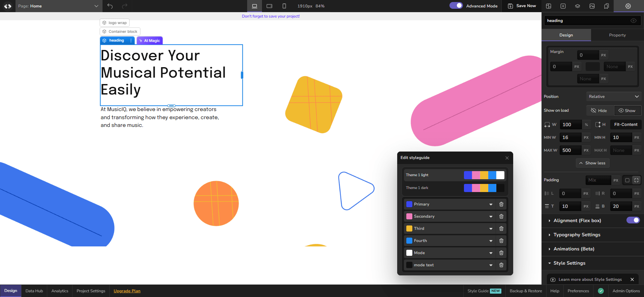Open the settings gear panel
The image size is (644, 297).
628,6
